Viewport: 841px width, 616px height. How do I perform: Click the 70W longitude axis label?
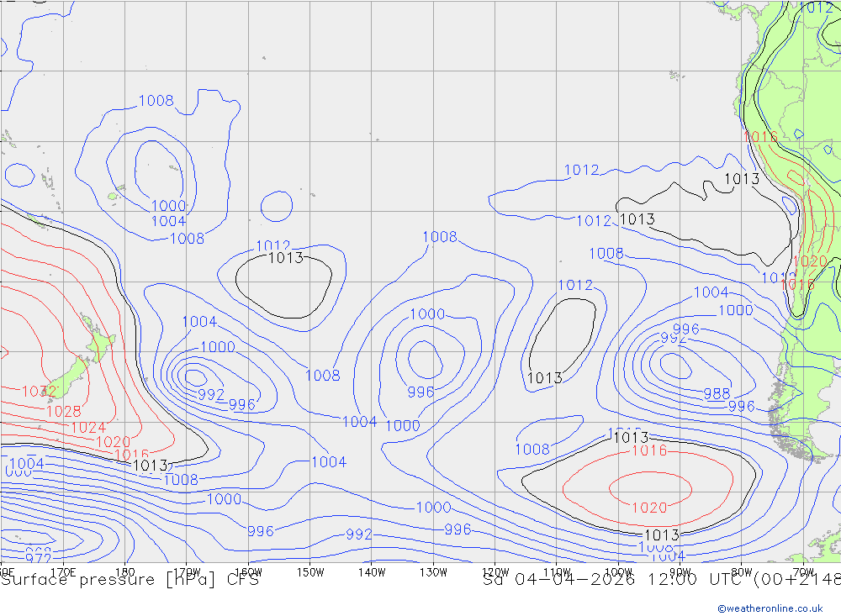[x=803, y=572]
